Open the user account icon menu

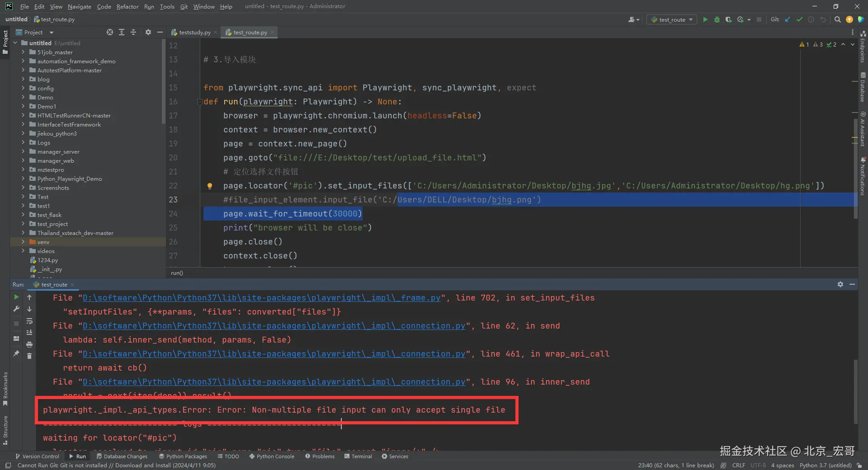pos(634,19)
